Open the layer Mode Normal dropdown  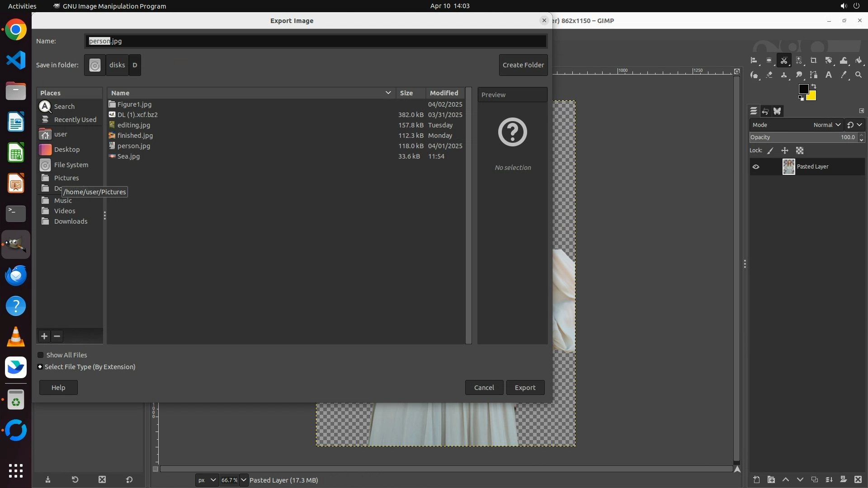click(x=827, y=125)
